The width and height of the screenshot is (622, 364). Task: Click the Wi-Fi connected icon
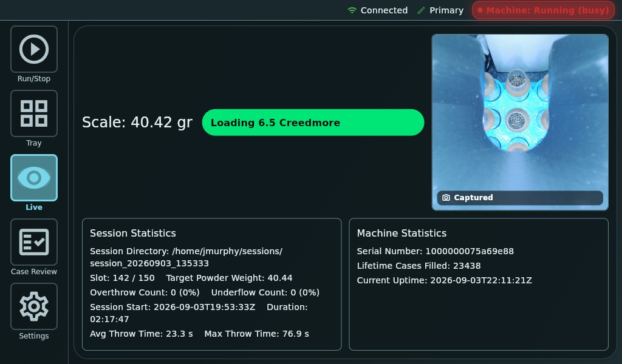(352, 10)
